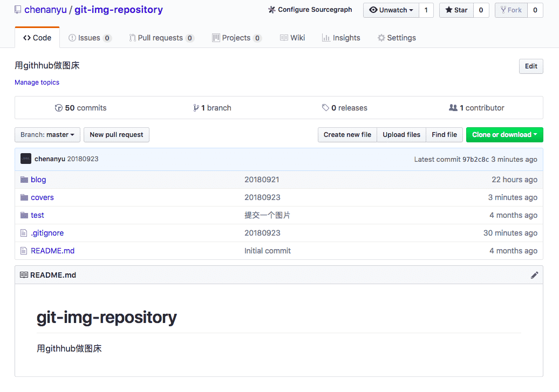559x392 pixels.
Task: Click 20180923 message on .gitignore row
Action: 262,233
